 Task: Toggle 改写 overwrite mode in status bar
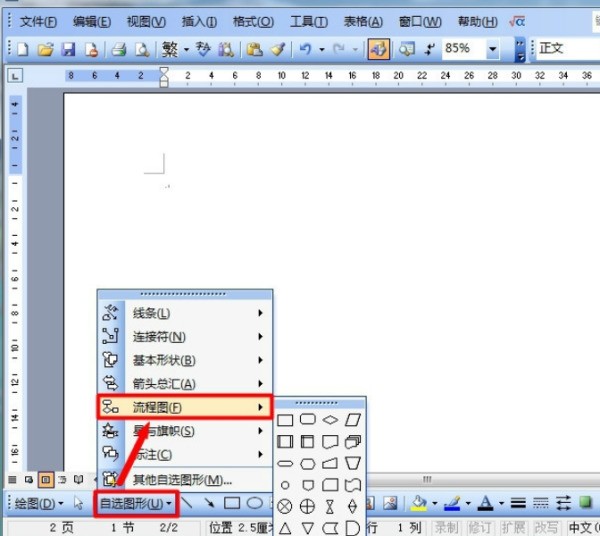click(x=546, y=527)
